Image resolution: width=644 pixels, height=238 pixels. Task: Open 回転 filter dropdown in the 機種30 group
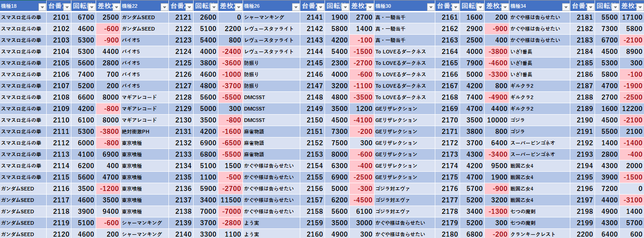click(x=480, y=7)
